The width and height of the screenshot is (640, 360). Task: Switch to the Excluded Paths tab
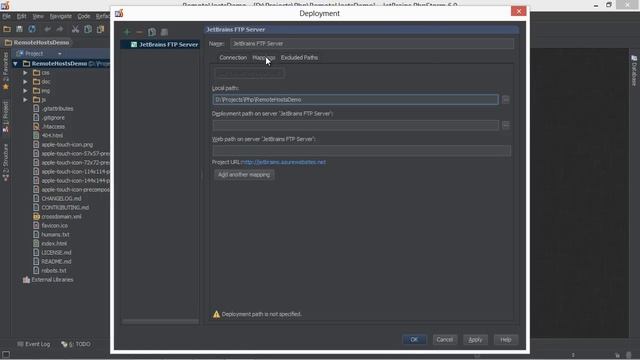pos(299,58)
